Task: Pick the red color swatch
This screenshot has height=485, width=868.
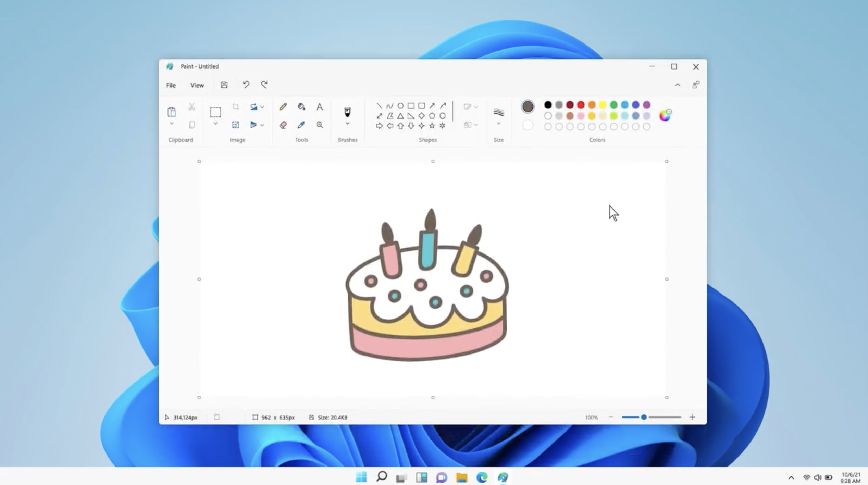Action: [x=581, y=105]
